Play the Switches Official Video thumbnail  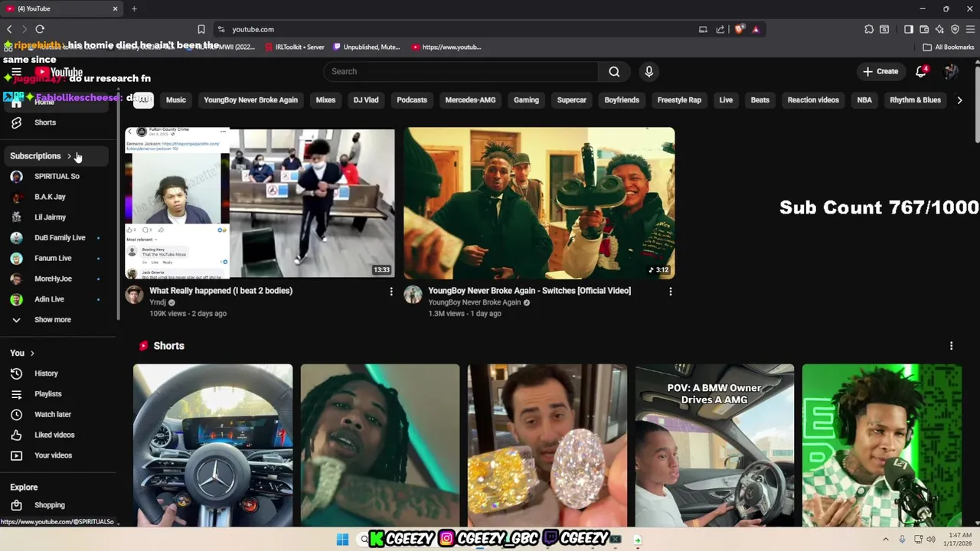click(x=539, y=203)
